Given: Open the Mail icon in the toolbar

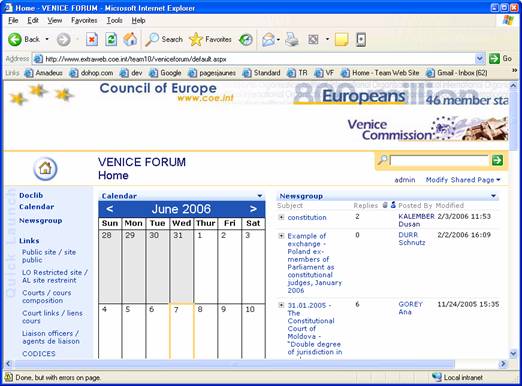Looking at the screenshot, I should coord(268,40).
